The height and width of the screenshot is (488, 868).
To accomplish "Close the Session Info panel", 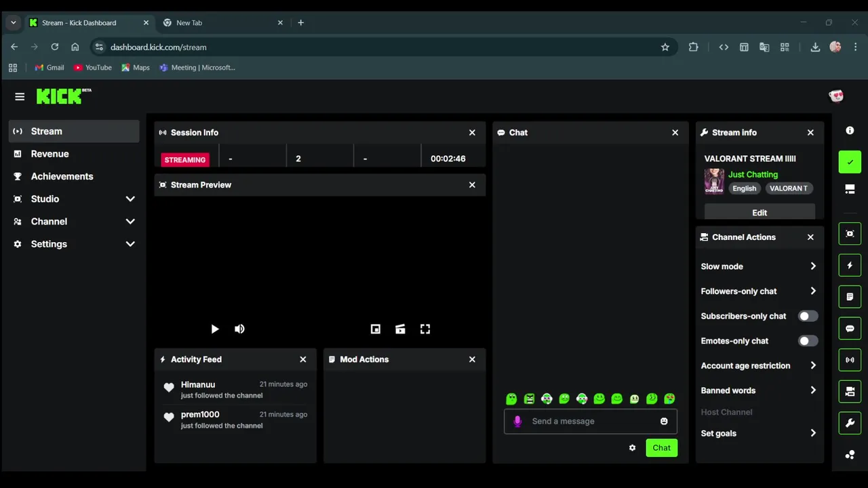I will click(x=472, y=133).
